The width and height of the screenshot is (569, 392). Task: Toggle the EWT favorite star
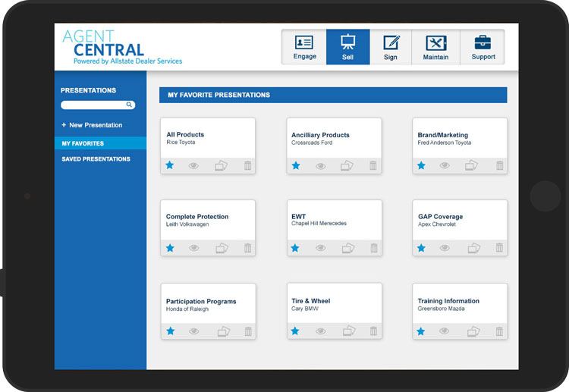(295, 248)
